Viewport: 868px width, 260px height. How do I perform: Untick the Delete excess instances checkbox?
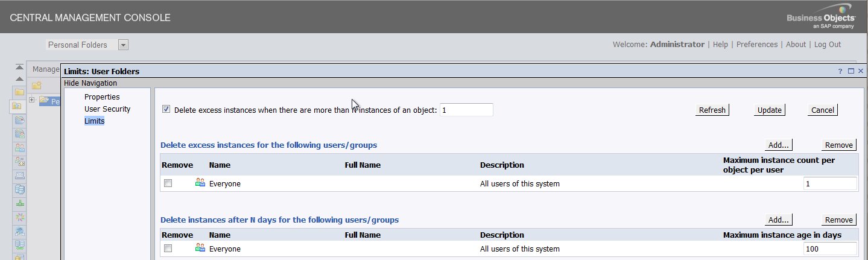(x=166, y=109)
